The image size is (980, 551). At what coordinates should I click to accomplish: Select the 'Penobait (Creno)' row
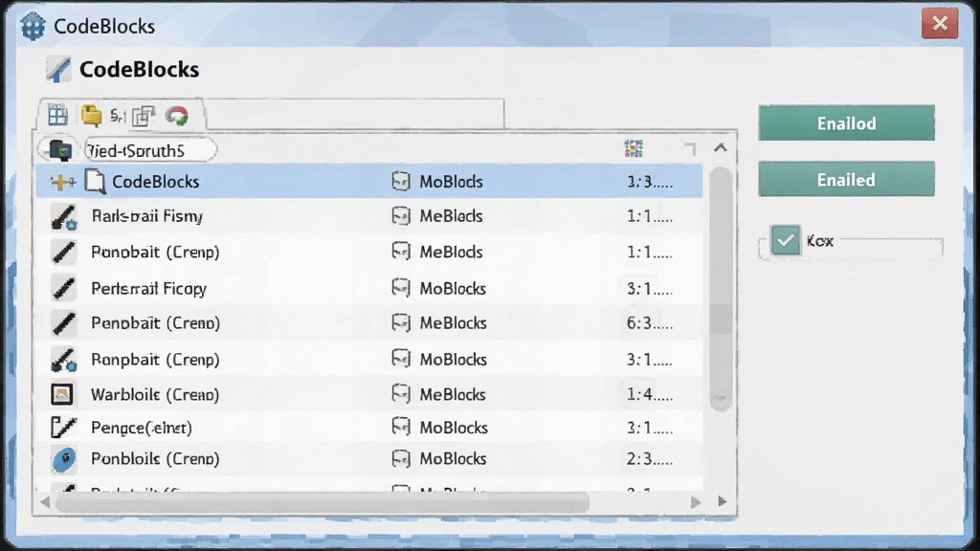(368, 323)
